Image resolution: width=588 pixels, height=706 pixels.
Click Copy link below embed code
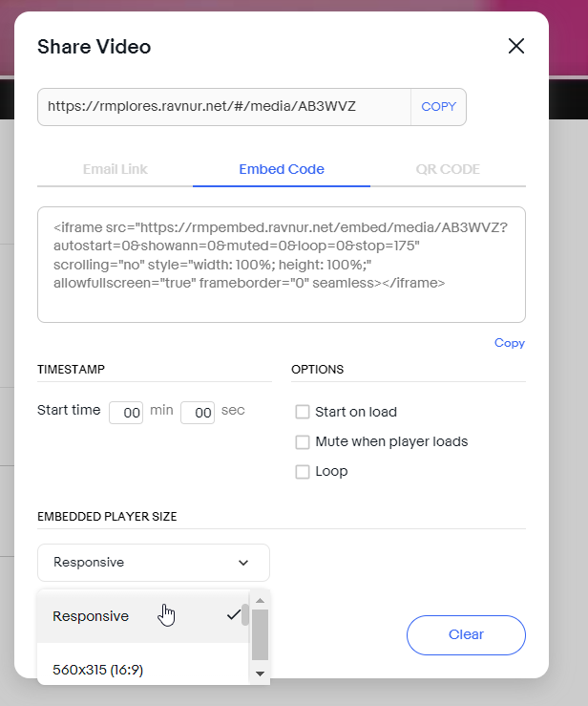click(x=510, y=343)
